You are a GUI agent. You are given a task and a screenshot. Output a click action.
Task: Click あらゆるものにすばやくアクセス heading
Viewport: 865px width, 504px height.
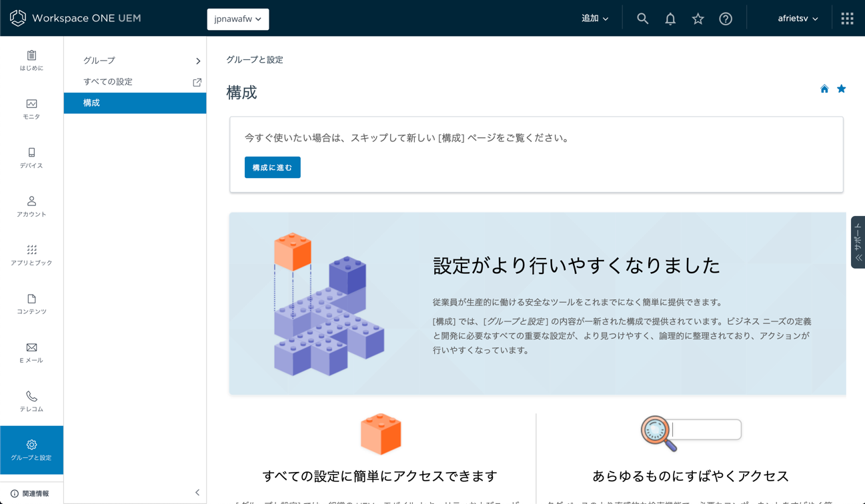(x=690, y=476)
